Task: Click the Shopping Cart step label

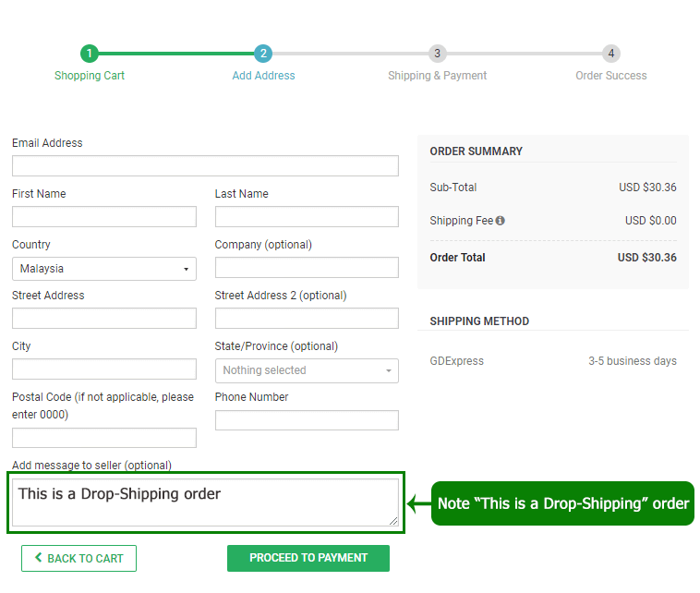Action: [90, 76]
